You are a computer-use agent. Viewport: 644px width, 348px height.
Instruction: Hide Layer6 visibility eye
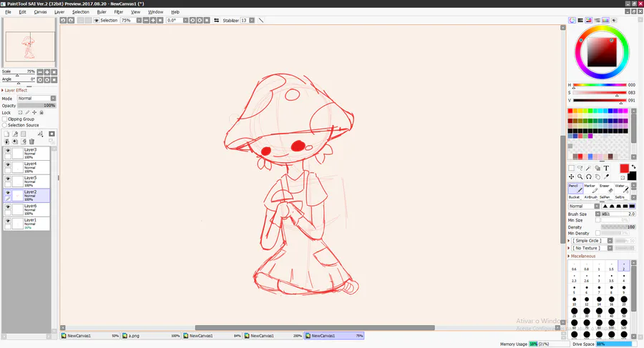8,207
